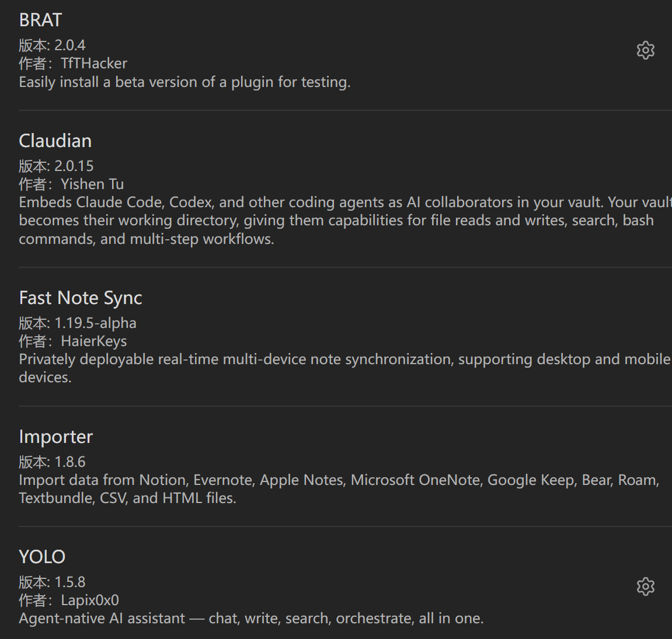Click the Agent-native AI assistant description
This screenshot has width=672, height=639.
point(252,619)
